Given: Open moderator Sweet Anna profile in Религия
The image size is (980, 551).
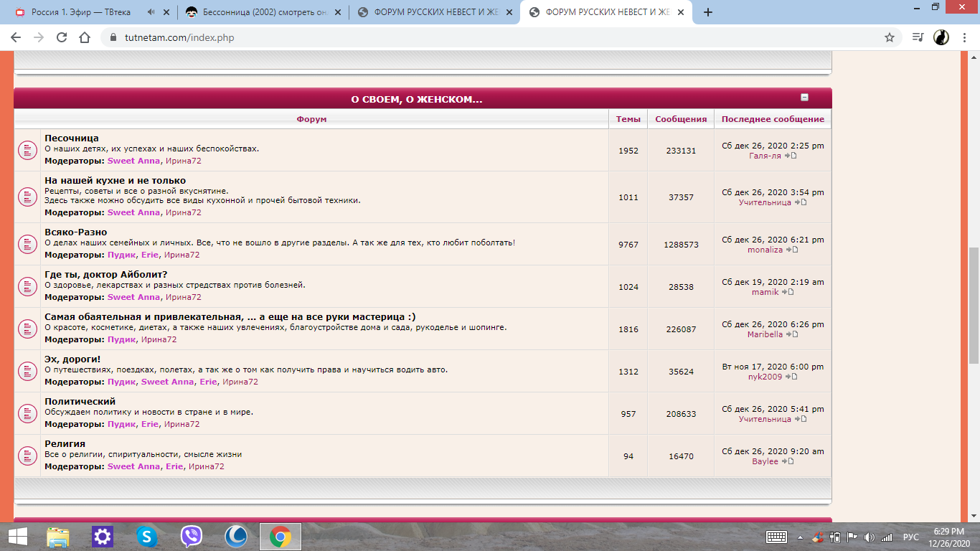Looking at the screenshot, I should tap(133, 466).
